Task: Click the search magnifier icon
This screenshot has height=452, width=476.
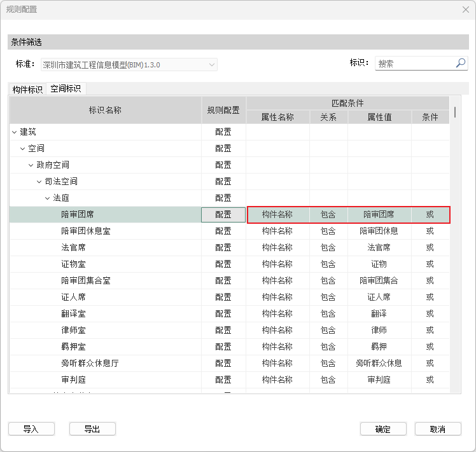Action: (x=461, y=64)
